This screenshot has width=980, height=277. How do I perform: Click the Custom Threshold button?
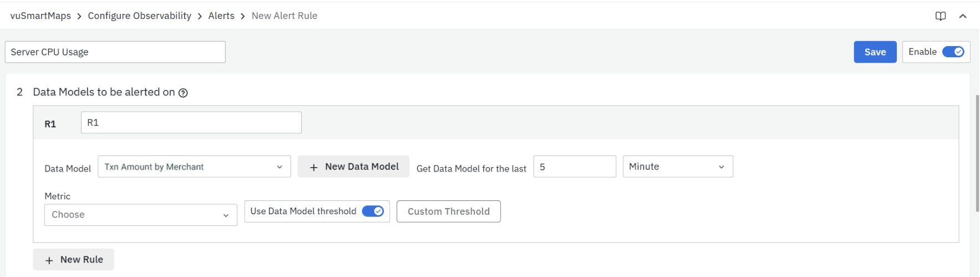[448, 211]
